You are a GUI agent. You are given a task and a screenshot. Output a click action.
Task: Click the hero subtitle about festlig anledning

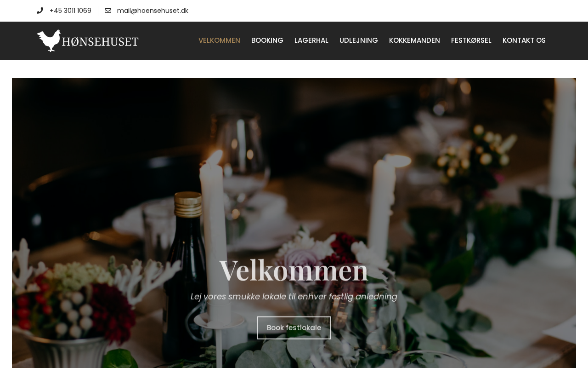pyautogui.click(x=294, y=297)
